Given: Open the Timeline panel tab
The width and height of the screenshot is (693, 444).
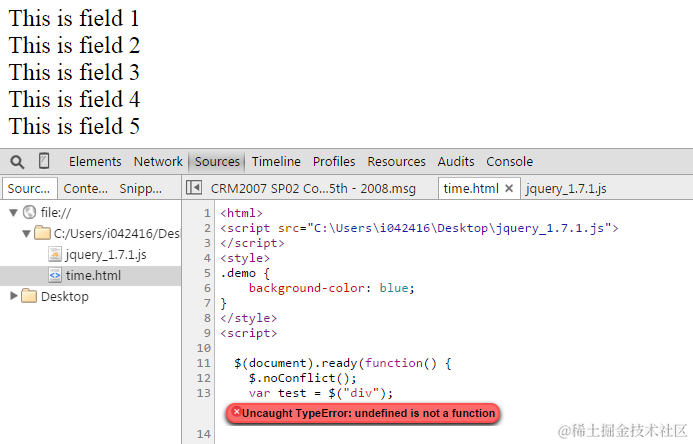Looking at the screenshot, I should [x=276, y=162].
